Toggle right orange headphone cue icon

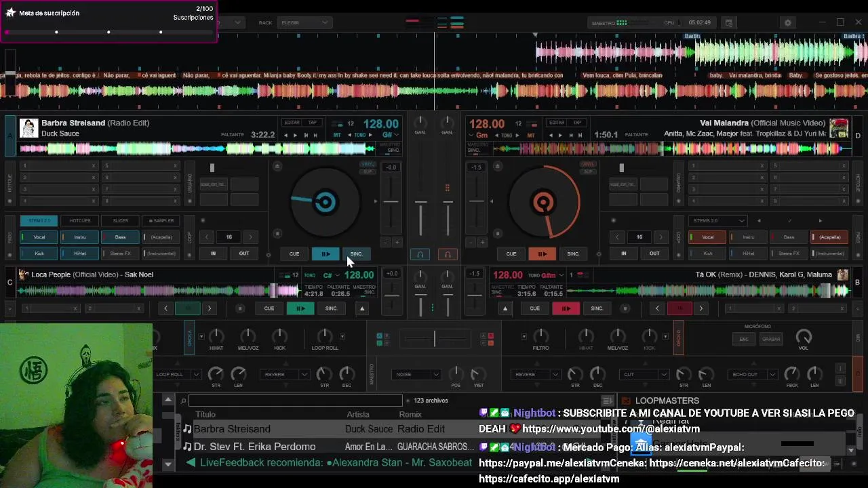tap(448, 254)
